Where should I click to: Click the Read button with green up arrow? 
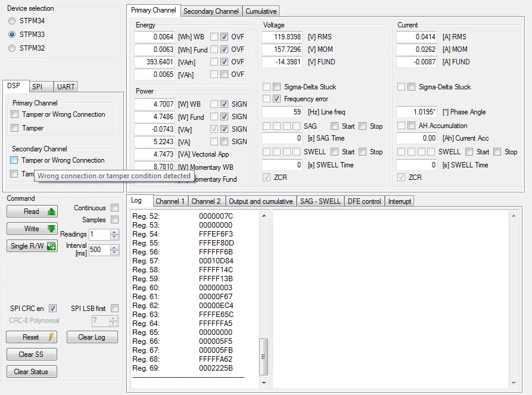click(32, 211)
